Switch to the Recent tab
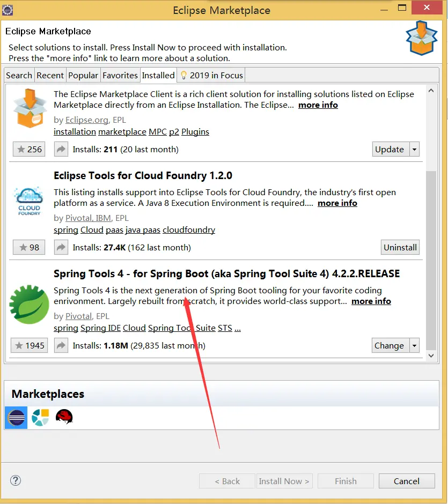 [50, 75]
